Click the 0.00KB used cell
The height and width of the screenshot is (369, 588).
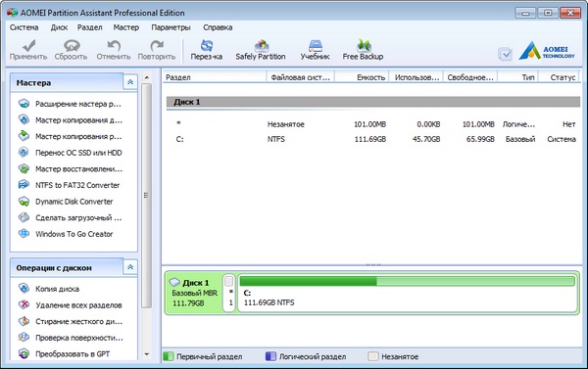428,124
